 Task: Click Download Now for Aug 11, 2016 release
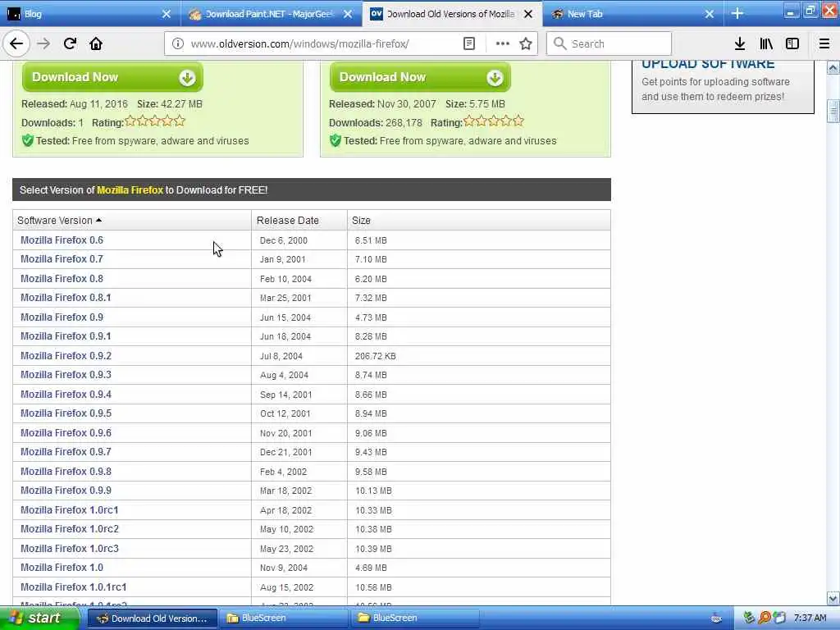coord(112,77)
